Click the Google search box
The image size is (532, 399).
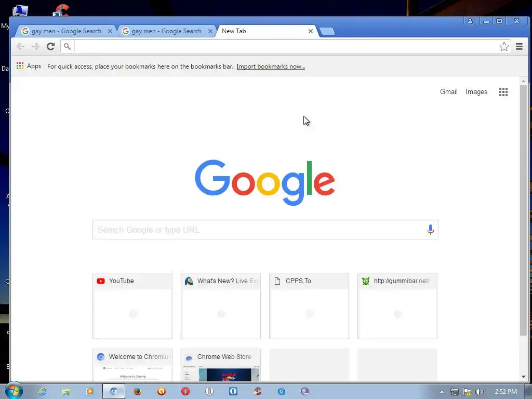[265, 230]
